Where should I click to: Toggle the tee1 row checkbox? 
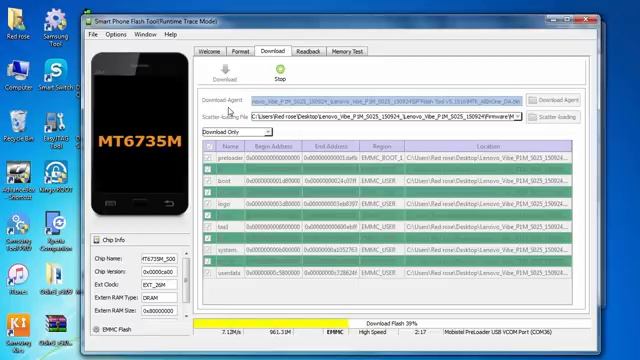[208, 227]
